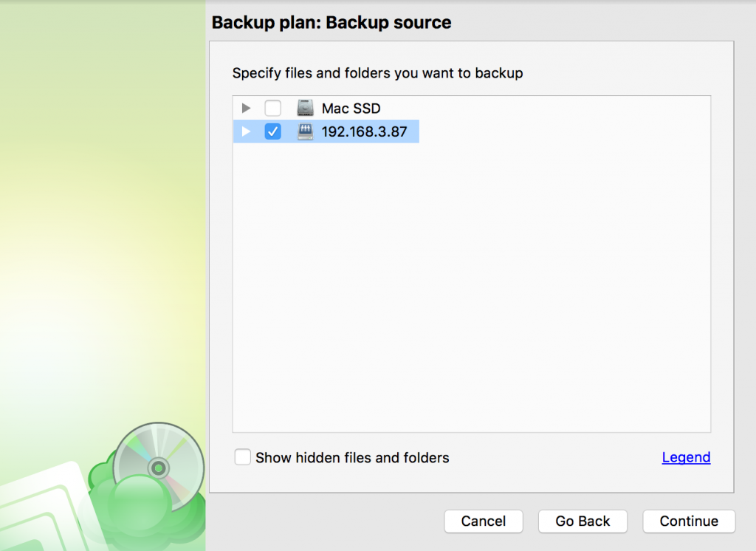
Task: Click empty area of the file list
Action: [x=472, y=290]
